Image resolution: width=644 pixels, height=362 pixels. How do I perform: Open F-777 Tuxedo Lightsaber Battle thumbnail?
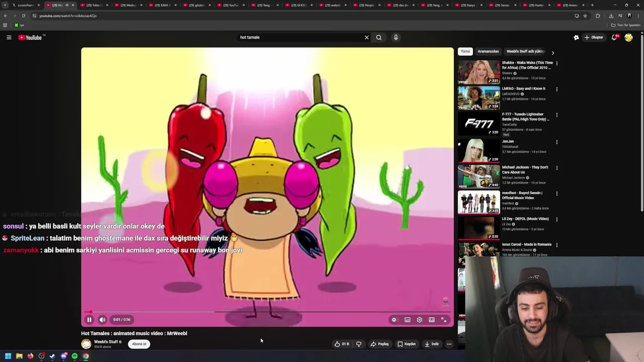point(479,124)
